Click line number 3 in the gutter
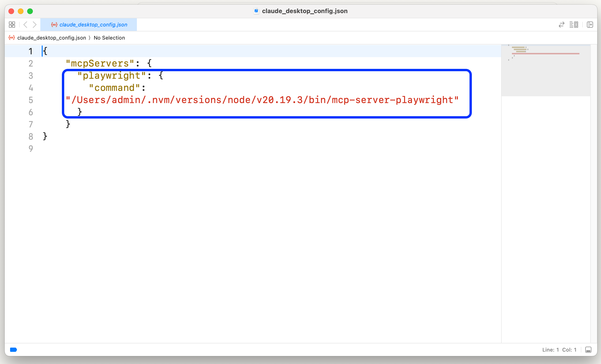This screenshot has width=601, height=364. [31, 76]
